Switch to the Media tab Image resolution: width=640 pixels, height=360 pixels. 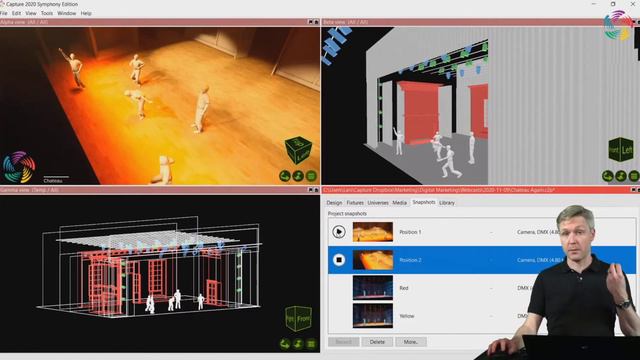pyautogui.click(x=400, y=202)
